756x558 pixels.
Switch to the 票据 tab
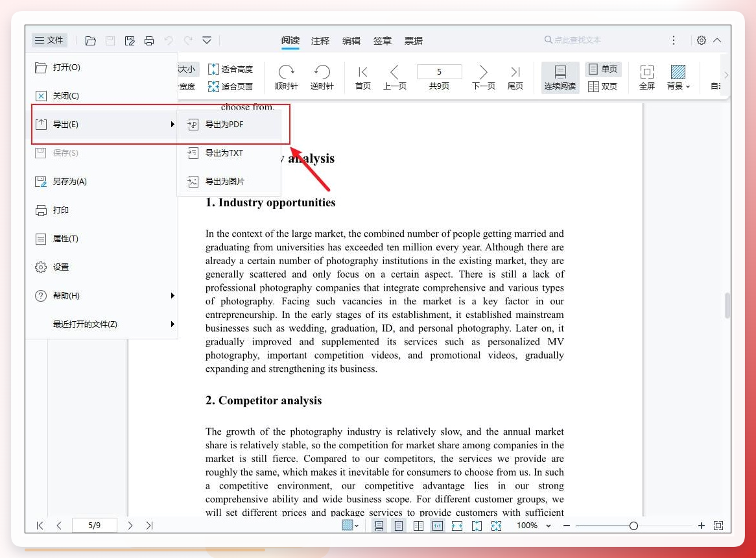pyautogui.click(x=413, y=40)
